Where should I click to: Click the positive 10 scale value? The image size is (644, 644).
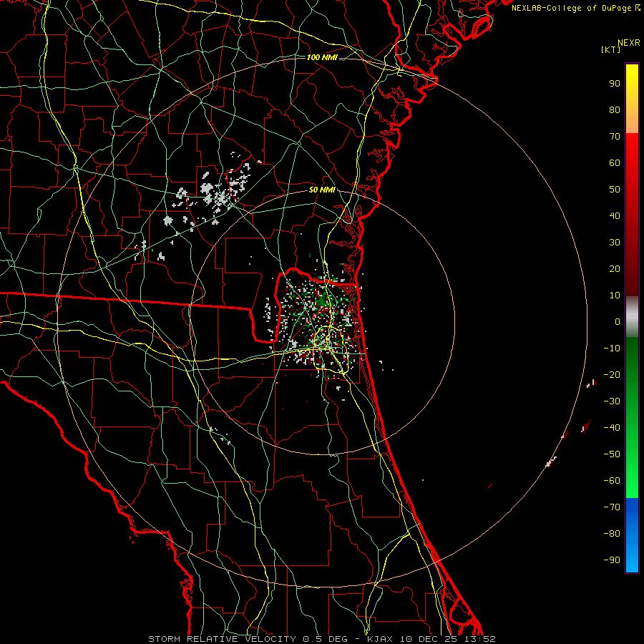pos(615,296)
